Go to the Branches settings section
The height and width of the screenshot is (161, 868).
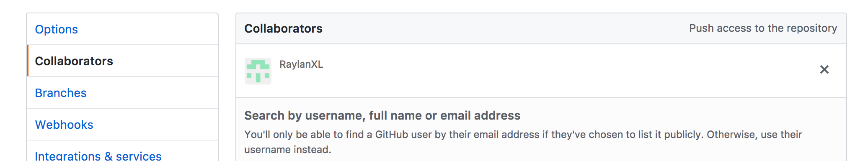[61, 93]
